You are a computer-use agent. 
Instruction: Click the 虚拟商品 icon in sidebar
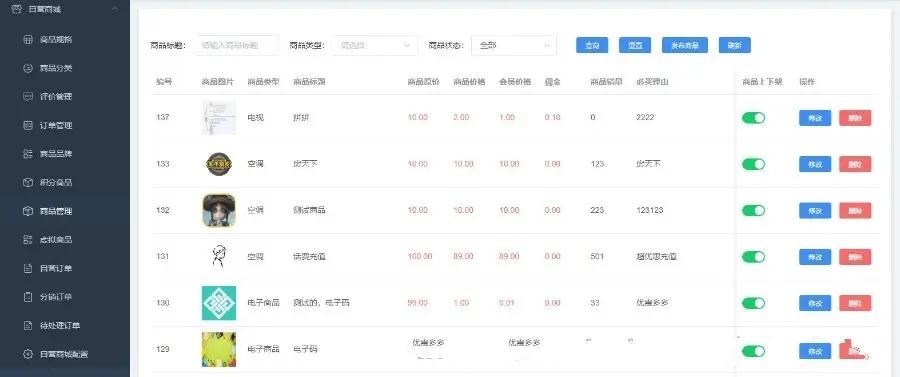28,240
